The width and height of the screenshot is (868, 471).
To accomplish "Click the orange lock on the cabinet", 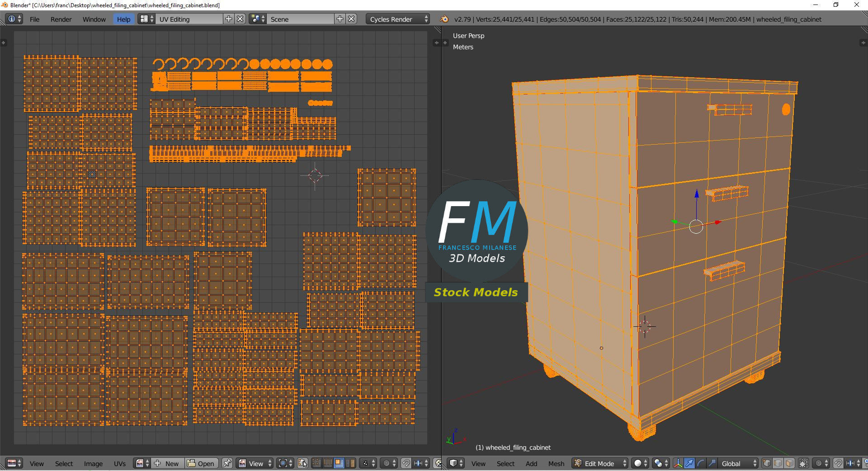I will click(786, 109).
